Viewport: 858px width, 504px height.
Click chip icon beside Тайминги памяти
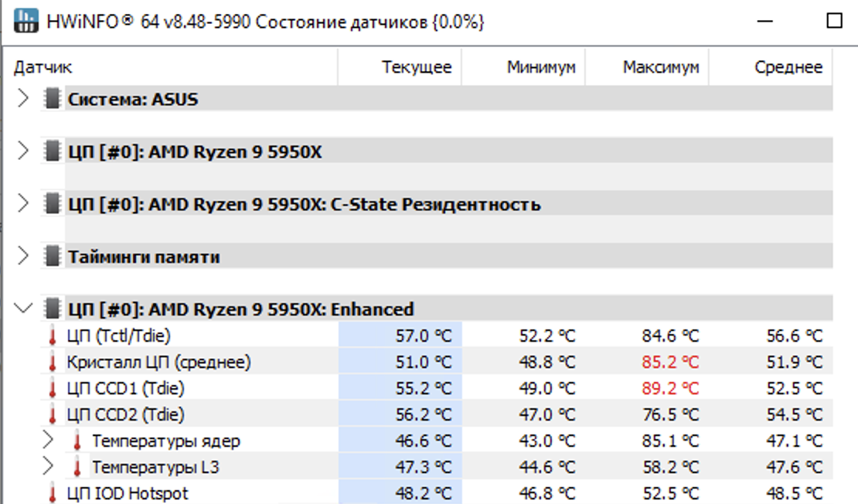coord(52,256)
